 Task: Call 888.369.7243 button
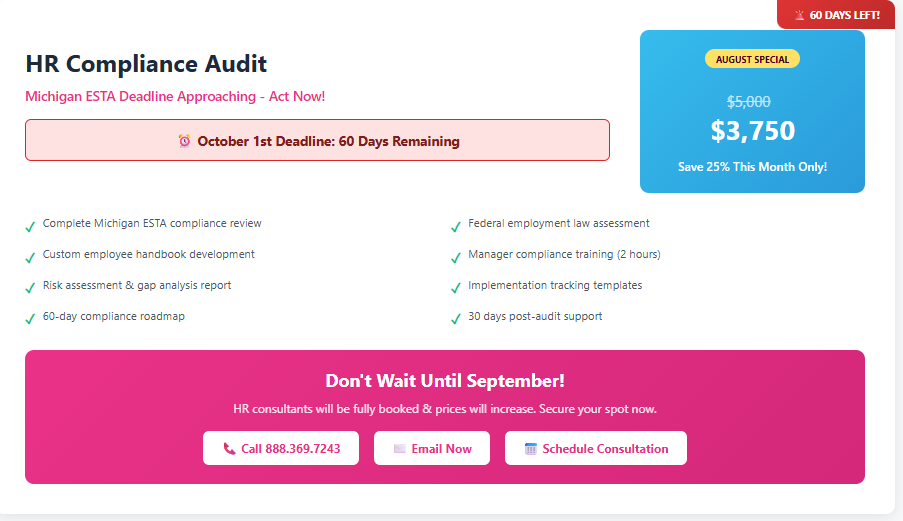(281, 448)
